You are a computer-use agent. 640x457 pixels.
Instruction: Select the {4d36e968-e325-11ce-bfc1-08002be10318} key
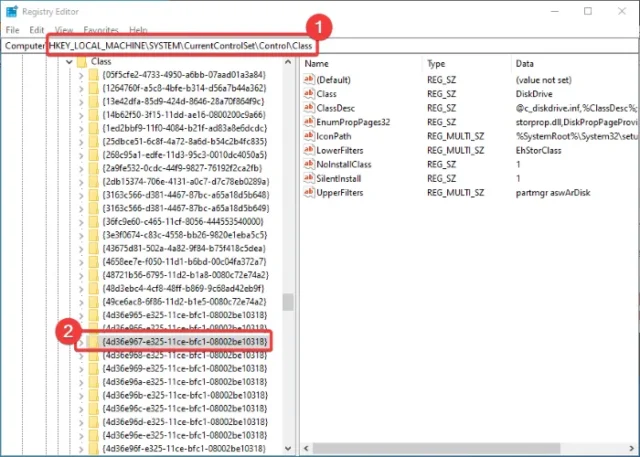(x=184, y=355)
